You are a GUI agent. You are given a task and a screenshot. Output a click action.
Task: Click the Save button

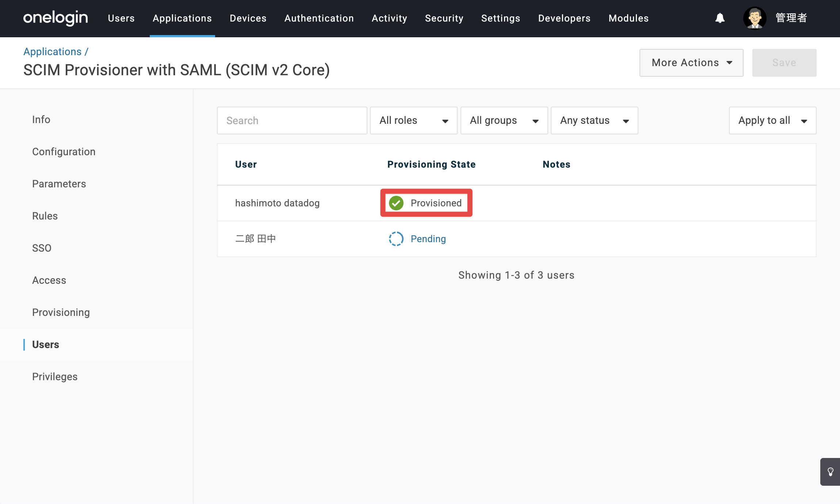[784, 63]
